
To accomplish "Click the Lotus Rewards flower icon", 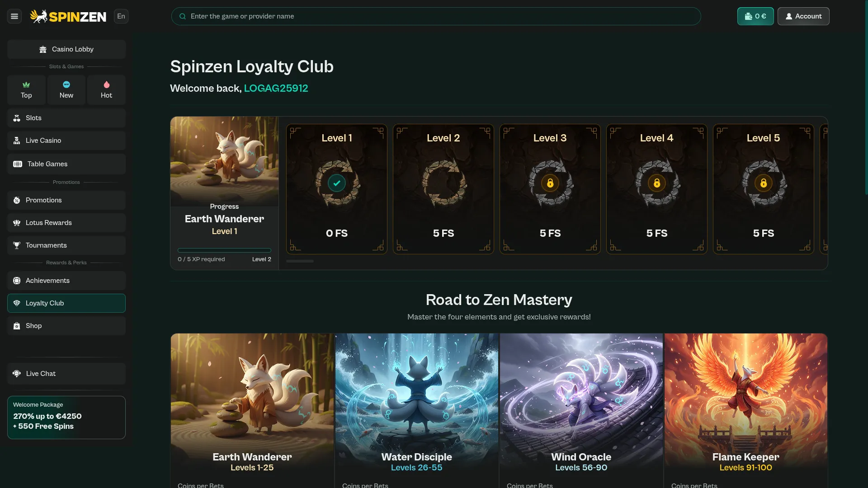I will 17,223.
